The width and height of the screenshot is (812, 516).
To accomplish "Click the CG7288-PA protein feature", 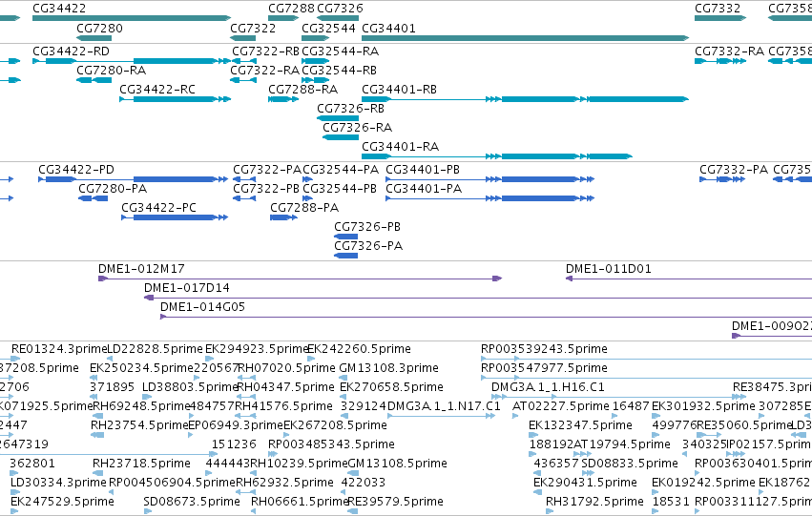I will [283, 217].
